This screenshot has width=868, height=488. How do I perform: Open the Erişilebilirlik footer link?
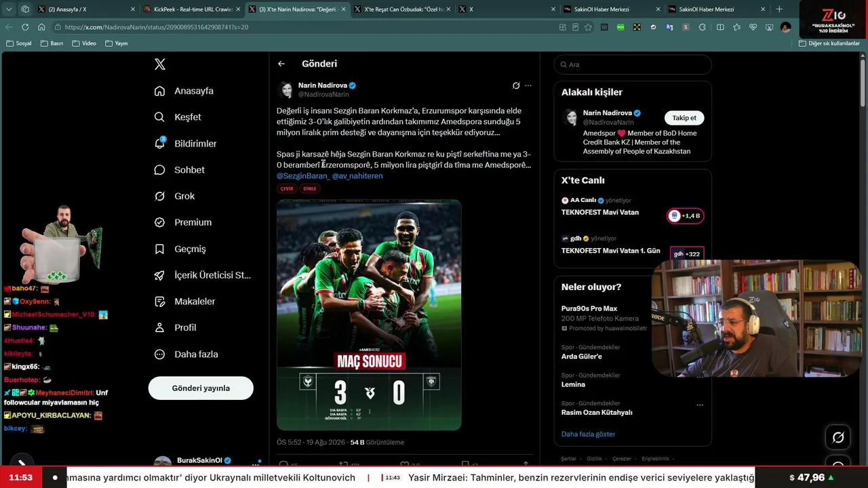pos(655,459)
